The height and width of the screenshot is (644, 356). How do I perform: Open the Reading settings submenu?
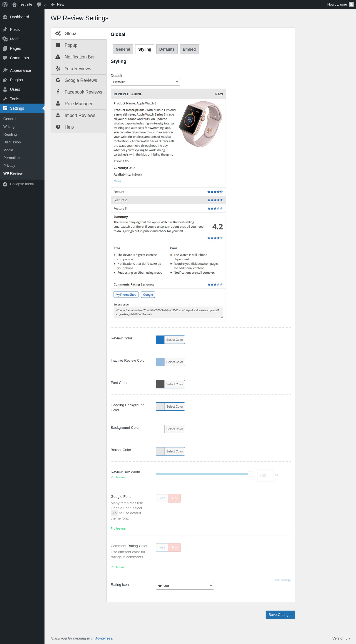coord(10,134)
